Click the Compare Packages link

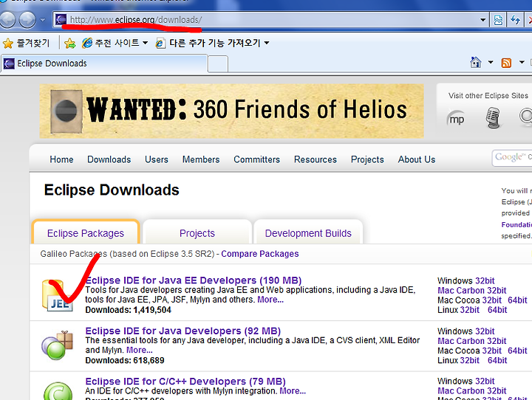260,254
